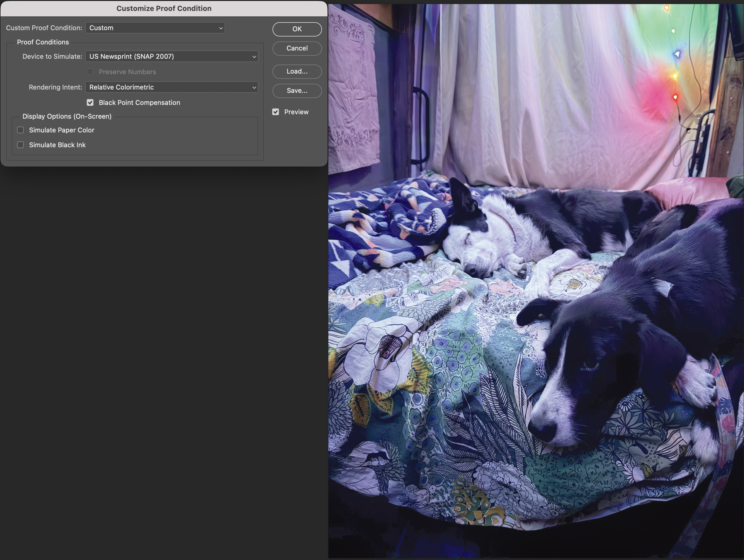744x560 pixels.
Task: Confirm the proof condition with OK
Action: click(x=297, y=29)
